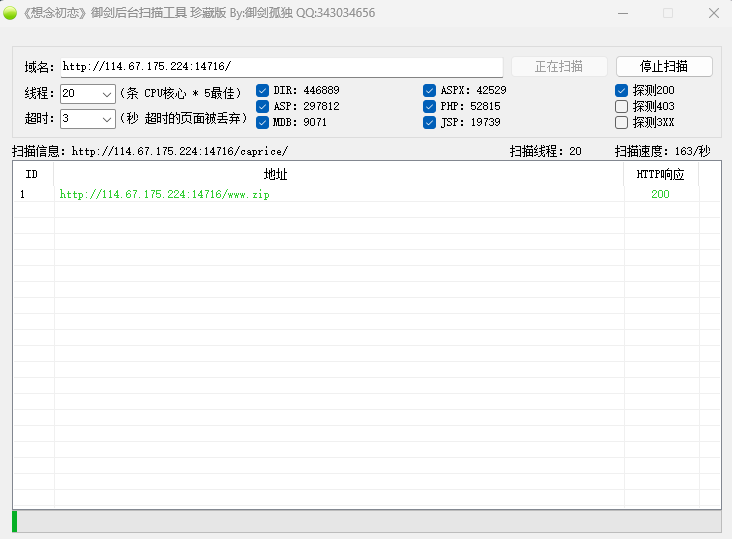The height and width of the screenshot is (539, 732).
Task: Click the green app icon in title bar
Action: coord(10,14)
